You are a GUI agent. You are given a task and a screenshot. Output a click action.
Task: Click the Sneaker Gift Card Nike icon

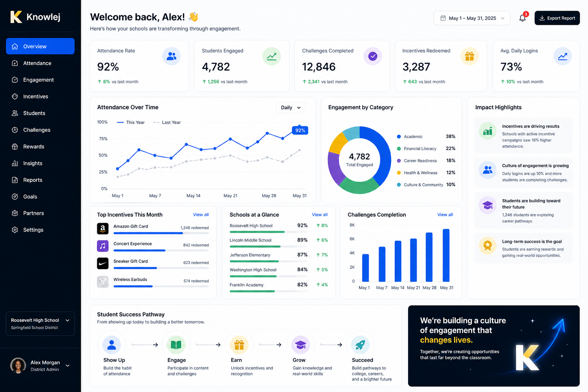[103, 263]
